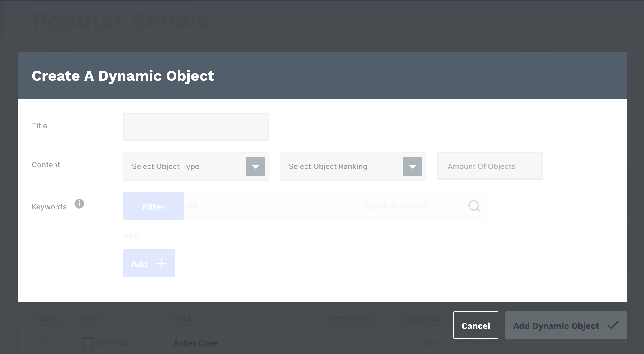This screenshot has width=644, height=354.
Task: Toggle the Sliders checkbox behind the dialog
Action: coord(38,48)
